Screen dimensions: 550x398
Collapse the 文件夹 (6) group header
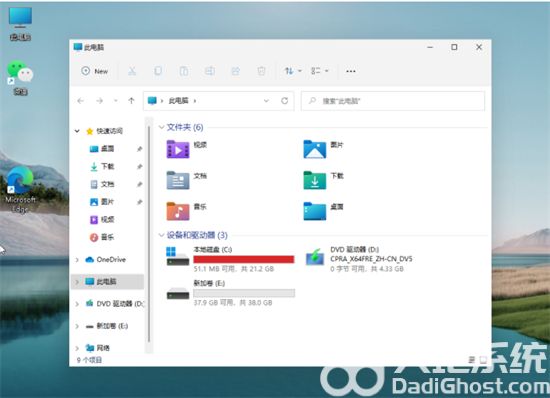click(161, 127)
